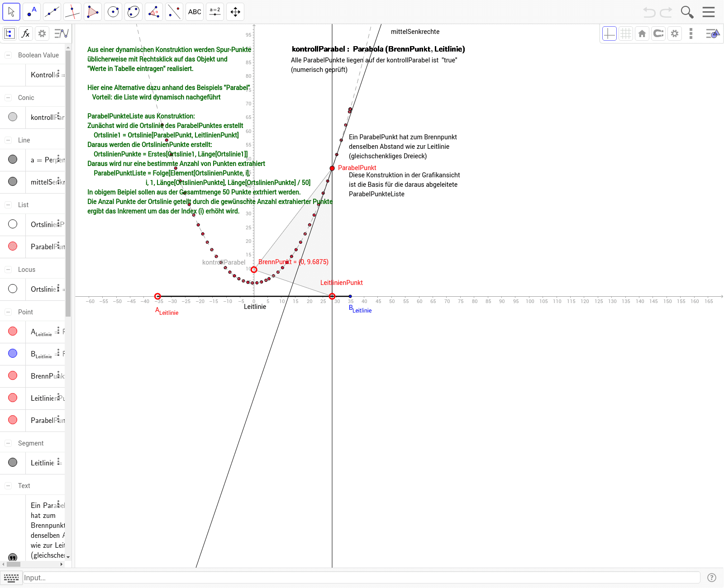The width and height of the screenshot is (724, 588).
Task: Collapse the Segment category
Action: click(8, 443)
